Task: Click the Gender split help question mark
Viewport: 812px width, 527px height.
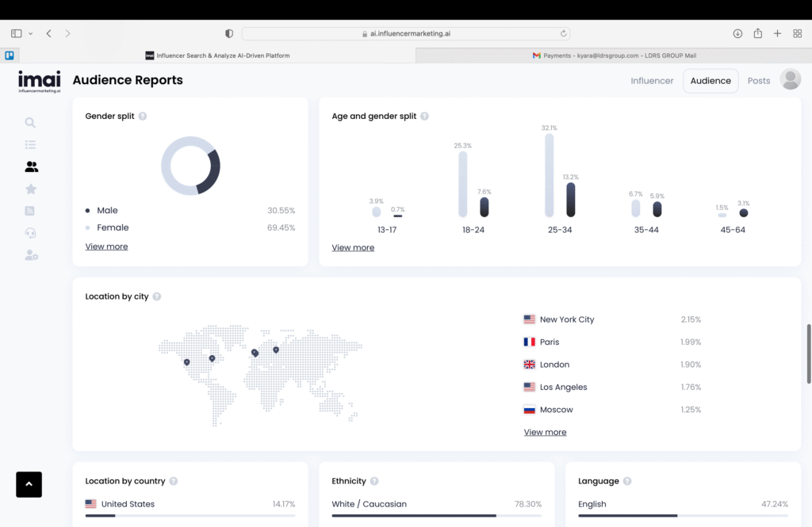Action: (x=142, y=116)
